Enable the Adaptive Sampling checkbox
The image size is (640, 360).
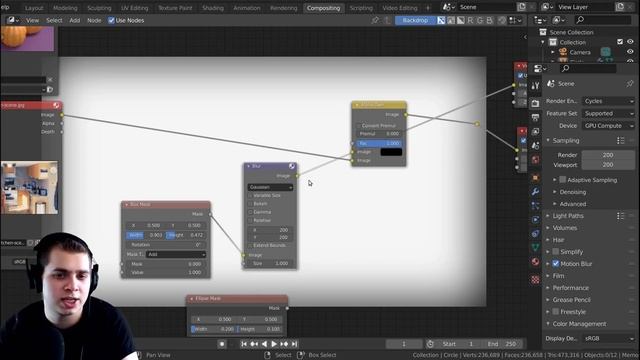(x=562, y=180)
